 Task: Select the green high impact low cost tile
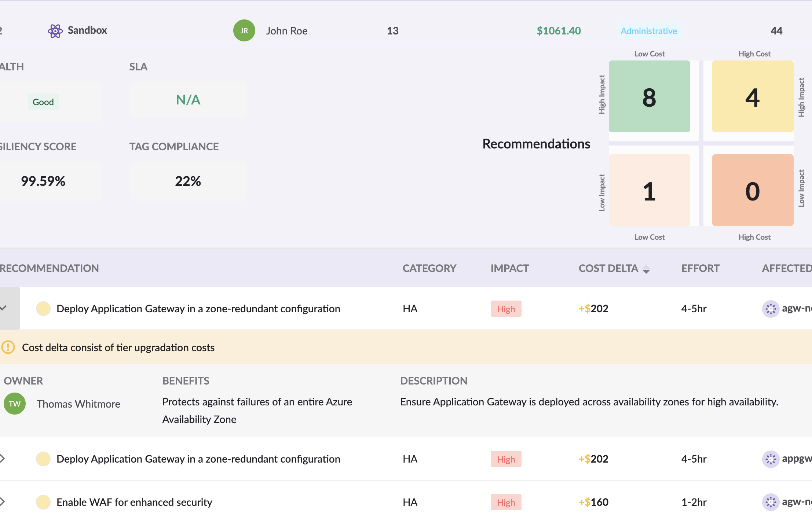tap(649, 96)
